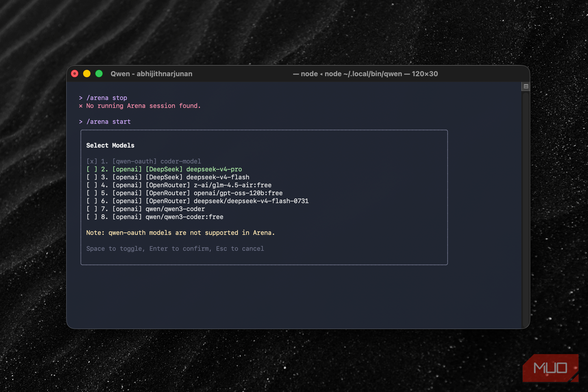This screenshot has height=392, width=588.
Task: Maximize the terminal with green button
Action: tap(99, 74)
